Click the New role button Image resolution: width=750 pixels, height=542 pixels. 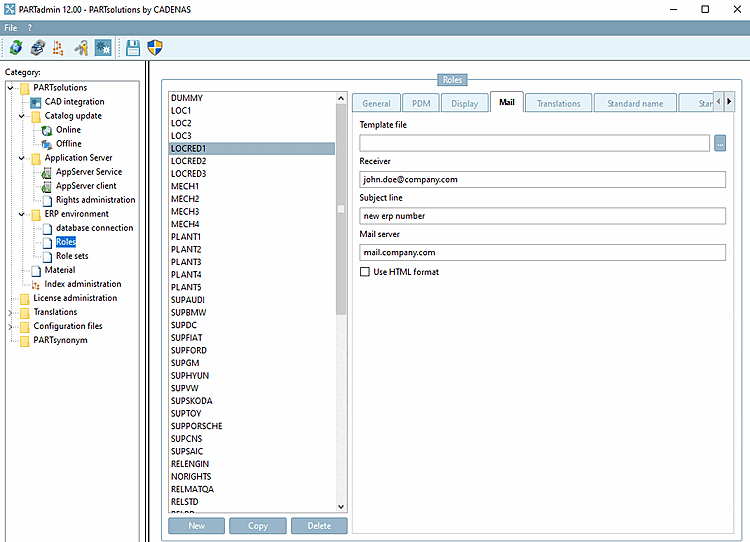(x=196, y=526)
